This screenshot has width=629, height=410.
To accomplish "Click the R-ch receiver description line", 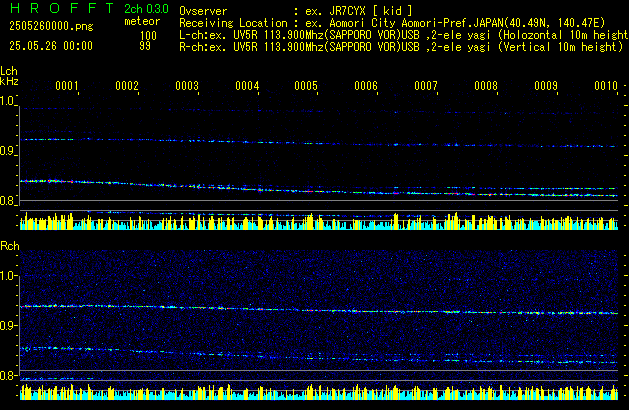I will point(401,47).
